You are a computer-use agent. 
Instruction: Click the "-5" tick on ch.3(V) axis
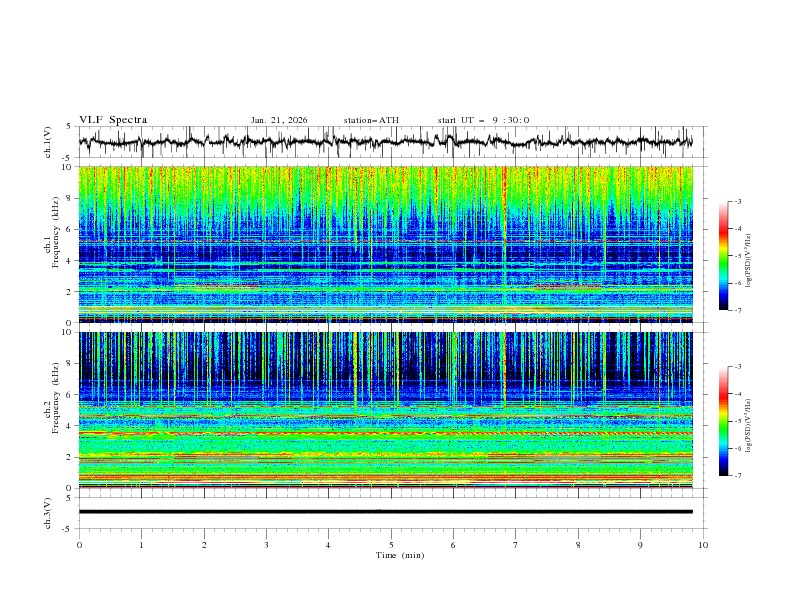pyautogui.click(x=68, y=529)
